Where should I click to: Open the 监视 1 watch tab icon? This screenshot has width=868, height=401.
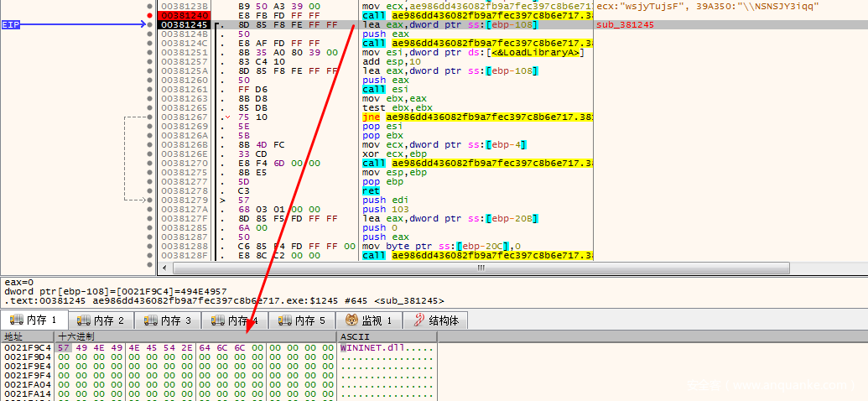(x=352, y=320)
